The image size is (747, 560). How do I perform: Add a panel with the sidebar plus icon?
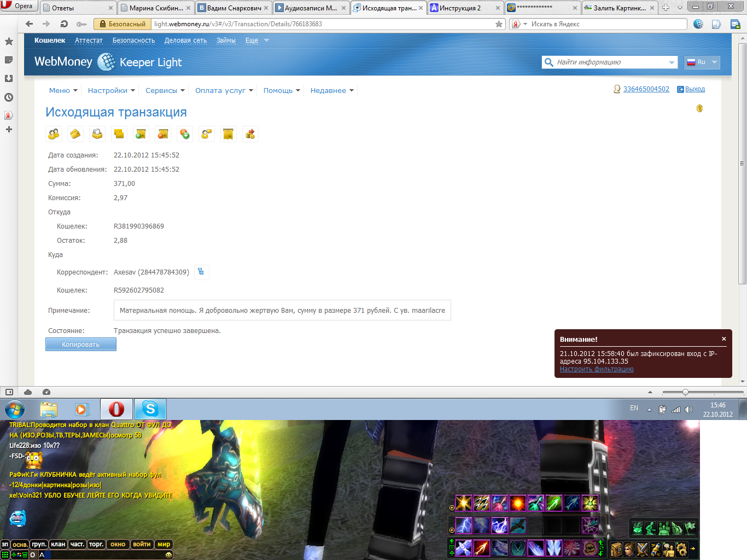point(9,130)
